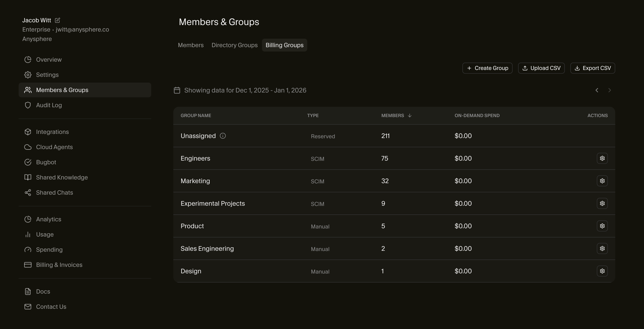
Task: Click the Create Group button
Action: (x=487, y=68)
